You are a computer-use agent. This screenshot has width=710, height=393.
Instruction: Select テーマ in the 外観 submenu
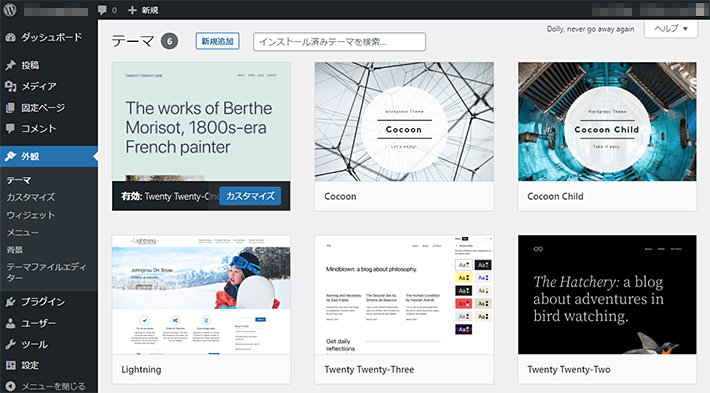19,180
